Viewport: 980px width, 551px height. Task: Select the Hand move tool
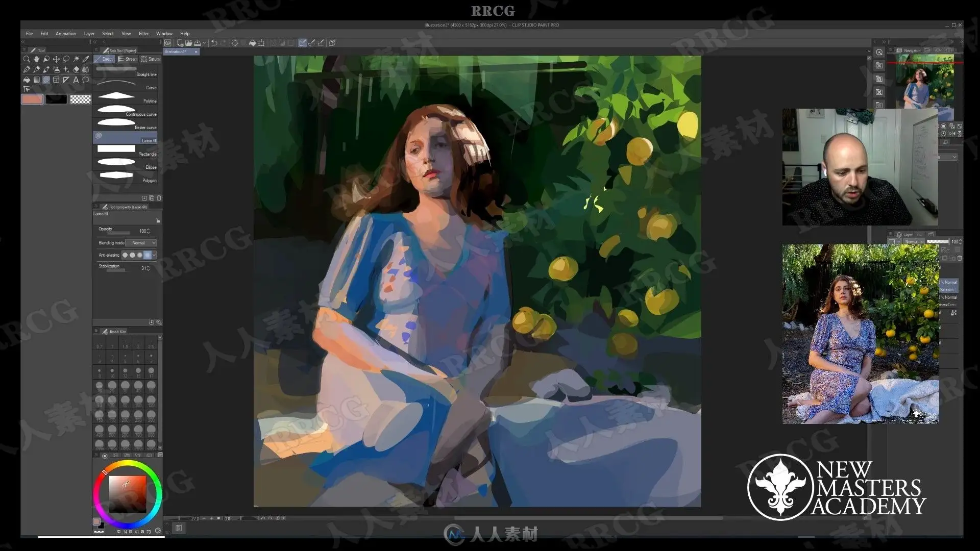[36, 59]
